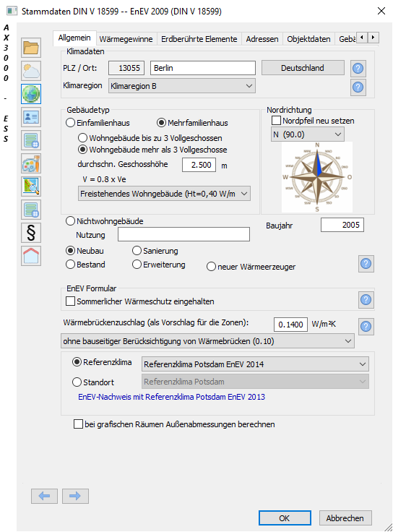
Task: Expand the Freistehendes Wohngebäude dropdown
Action: tap(164, 194)
